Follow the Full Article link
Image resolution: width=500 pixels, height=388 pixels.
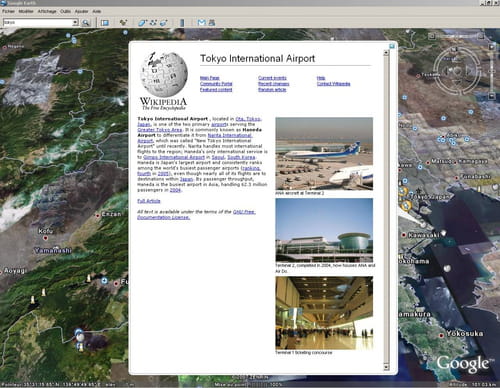tap(149, 201)
